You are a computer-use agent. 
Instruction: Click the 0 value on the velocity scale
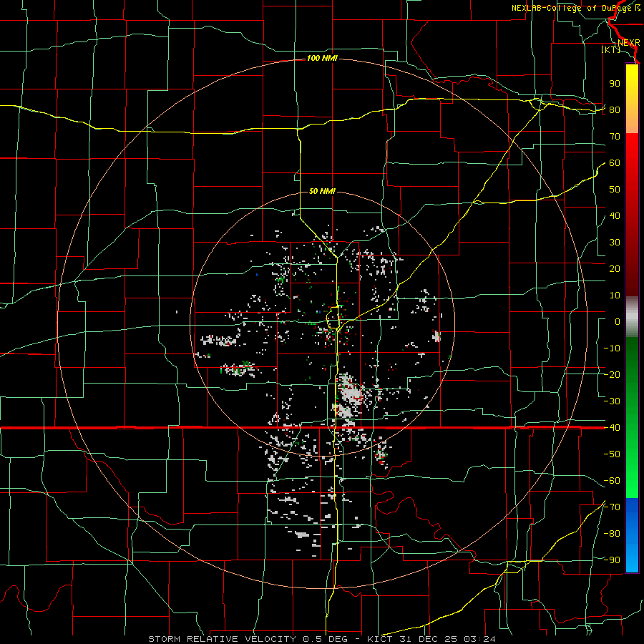click(618, 322)
